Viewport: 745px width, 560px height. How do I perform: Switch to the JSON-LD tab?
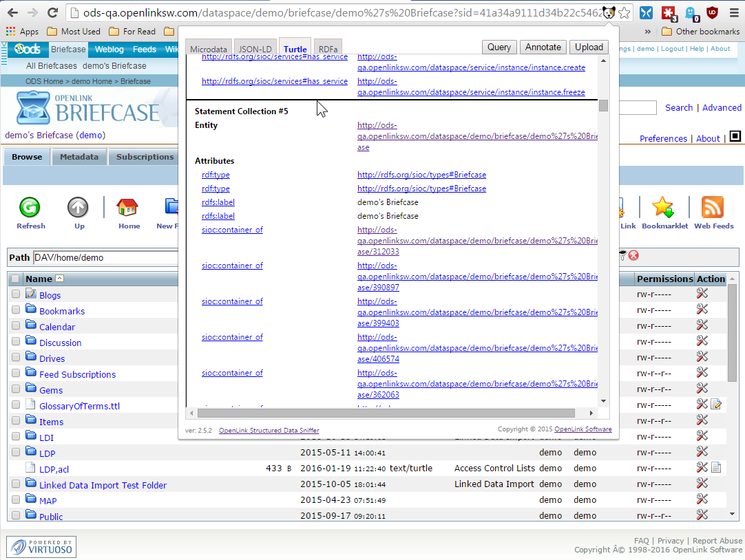(x=255, y=50)
